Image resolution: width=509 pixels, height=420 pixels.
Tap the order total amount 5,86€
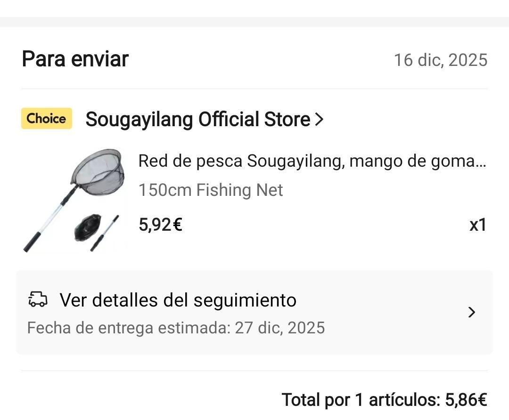coord(466,400)
